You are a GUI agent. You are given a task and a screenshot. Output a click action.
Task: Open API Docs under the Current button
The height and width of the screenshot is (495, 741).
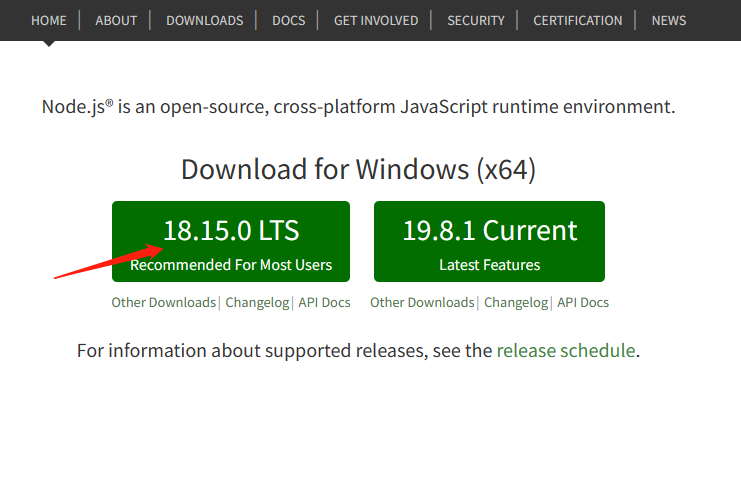(583, 303)
